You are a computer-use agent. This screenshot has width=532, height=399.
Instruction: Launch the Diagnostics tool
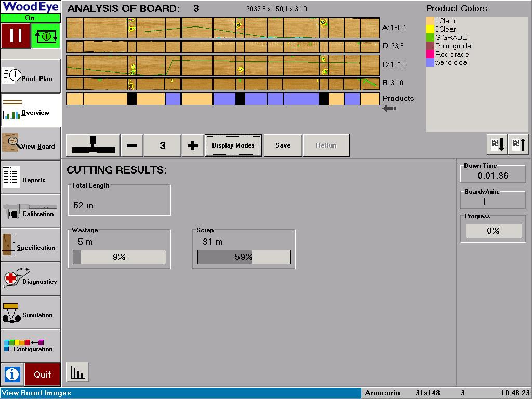coord(30,279)
